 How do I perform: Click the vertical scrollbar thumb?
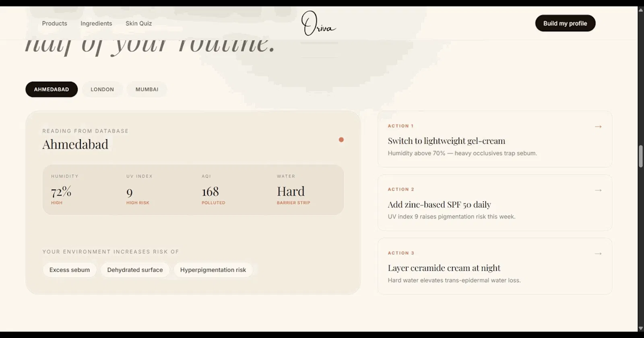(x=641, y=157)
